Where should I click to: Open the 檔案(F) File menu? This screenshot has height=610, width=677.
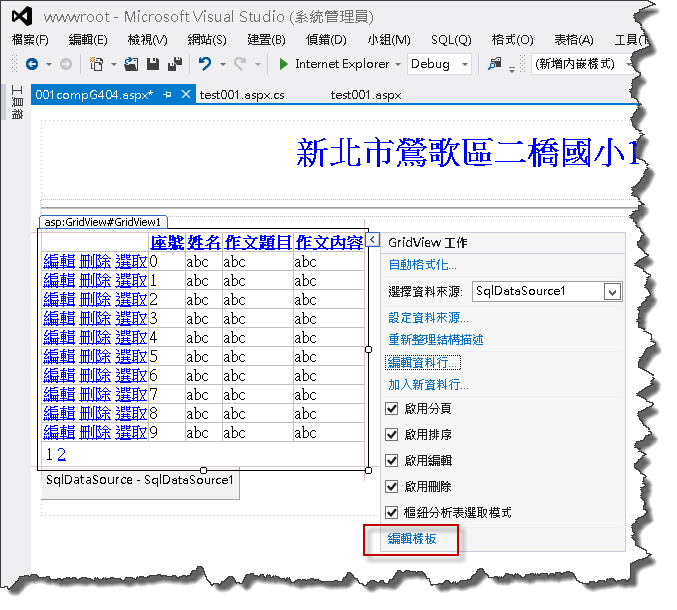(x=30, y=40)
